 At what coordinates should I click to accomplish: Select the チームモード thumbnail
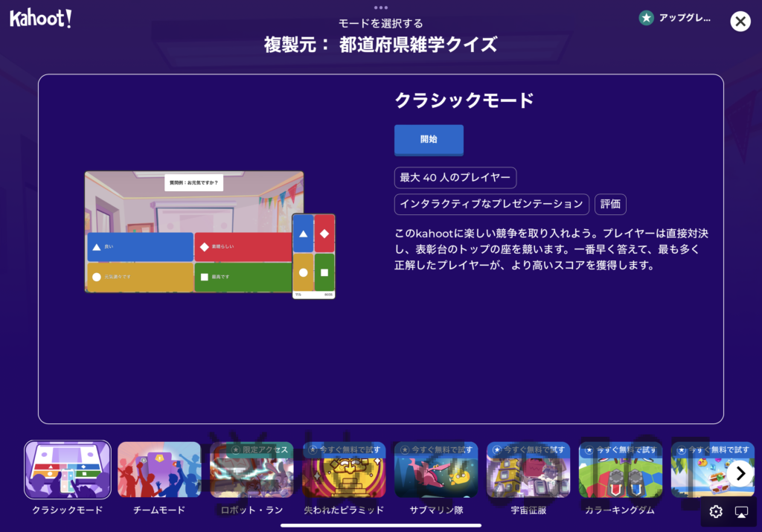(x=159, y=469)
